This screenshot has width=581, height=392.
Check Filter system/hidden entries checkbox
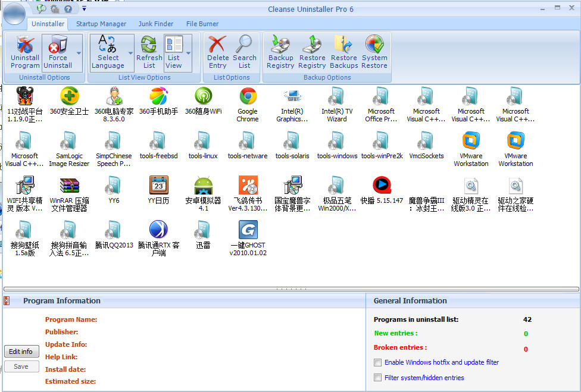pyautogui.click(x=377, y=378)
